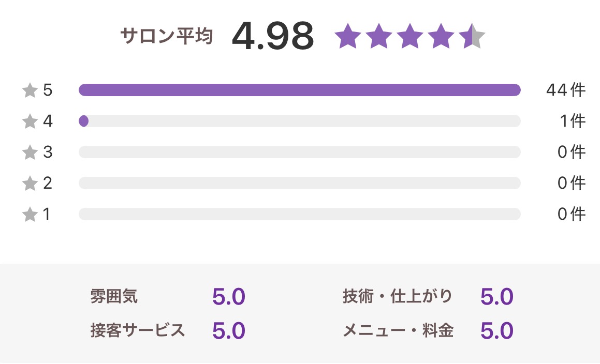Select the empty bar for 3-star reviews

(x=300, y=152)
